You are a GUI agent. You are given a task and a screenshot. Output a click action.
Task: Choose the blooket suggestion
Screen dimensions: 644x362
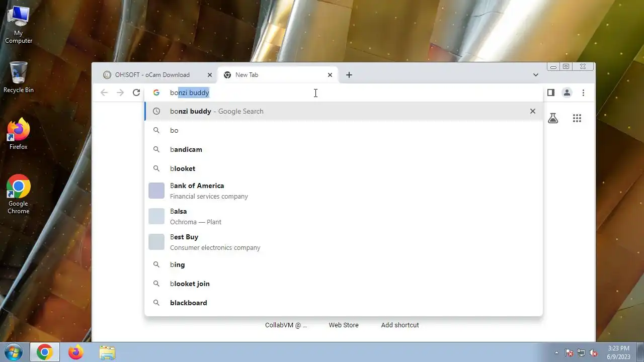tap(344, 168)
